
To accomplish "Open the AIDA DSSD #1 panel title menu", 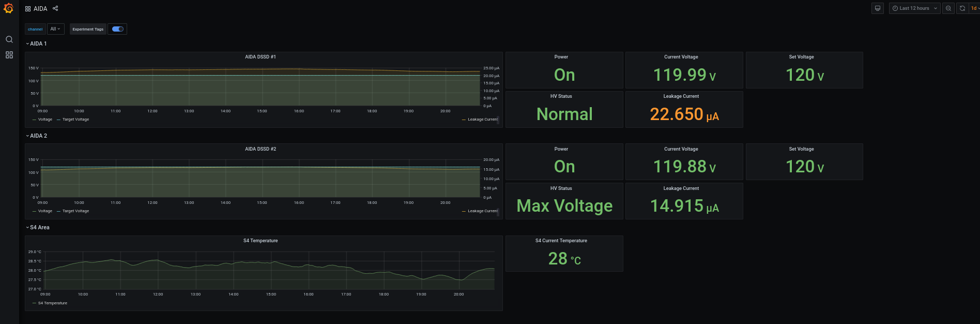I will click(x=261, y=57).
